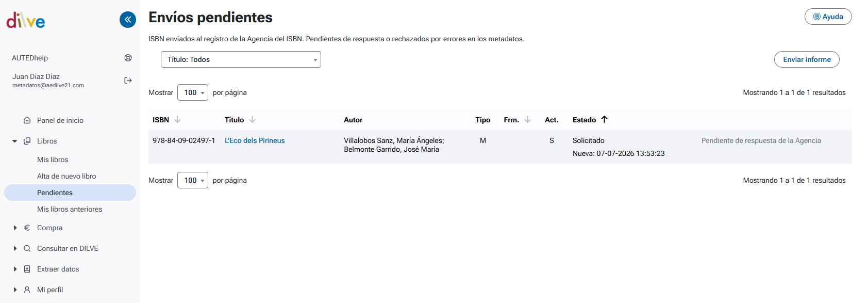Image resolution: width=868 pixels, height=303 pixels.
Task: Open top rows-per-page 100 dropdown
Action: click(x=193, y=92)
